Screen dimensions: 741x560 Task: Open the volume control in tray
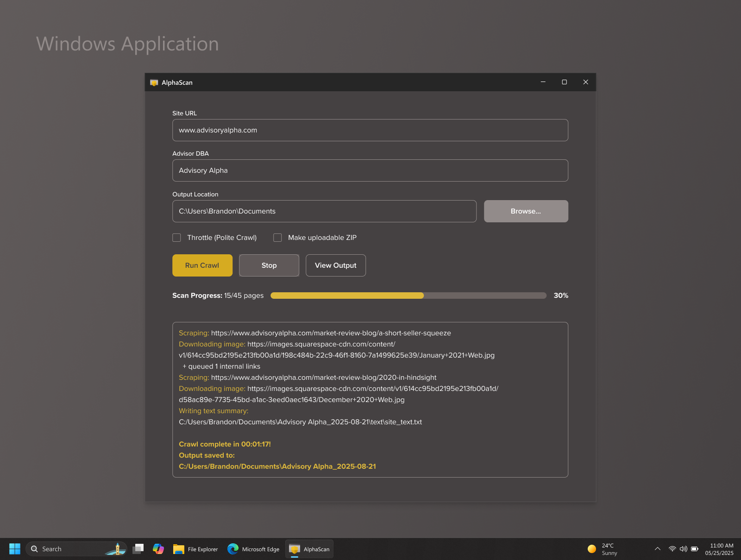(x=684, y=549)
